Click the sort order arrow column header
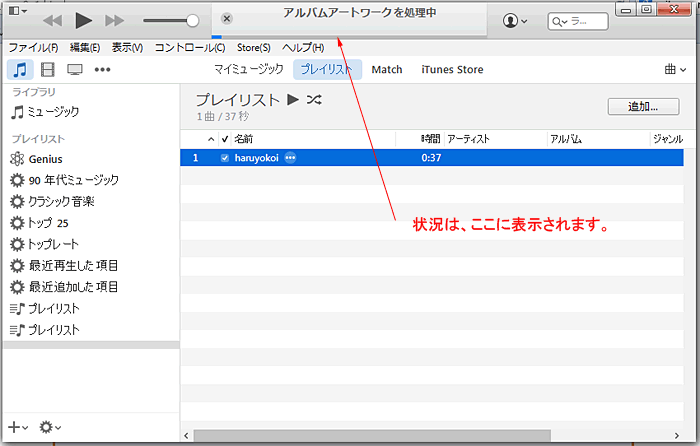Screen dimensions: 700x446 [x=211, y=139]
